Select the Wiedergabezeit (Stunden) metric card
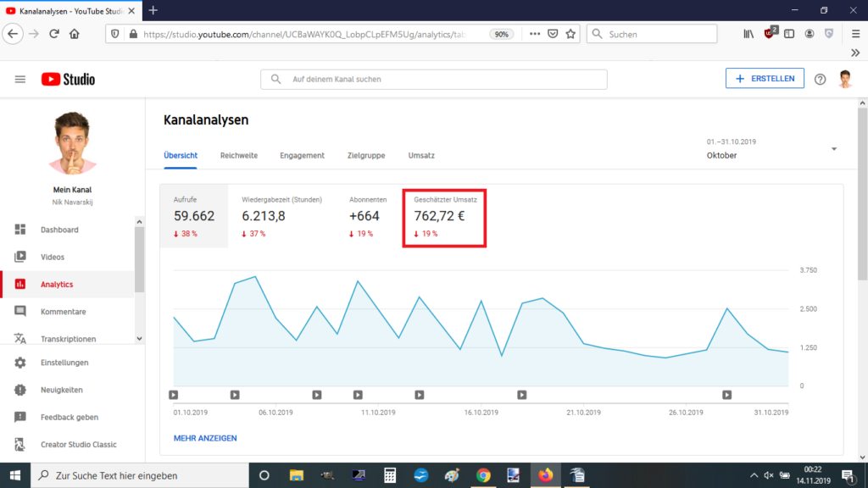The height and width of the screenshot is (488, 868). pyautogui.click(x=281, y=216)
